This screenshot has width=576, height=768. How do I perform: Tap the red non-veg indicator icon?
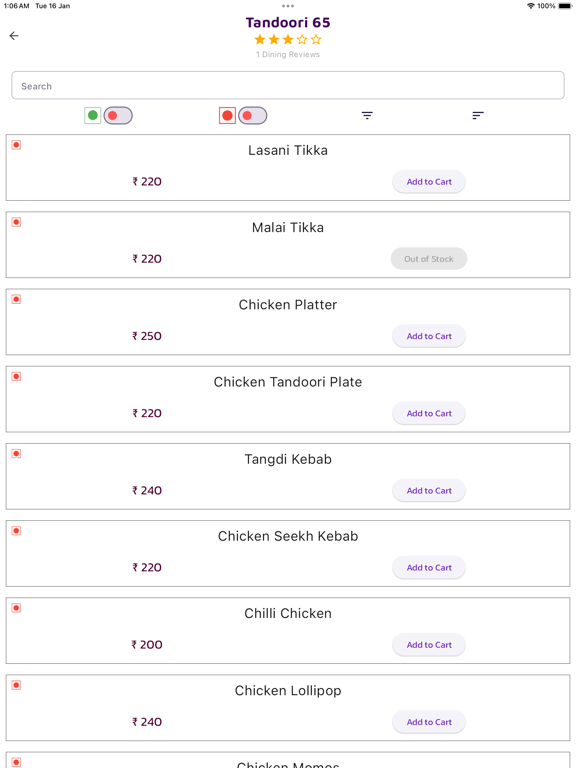[x=227, y=116]
